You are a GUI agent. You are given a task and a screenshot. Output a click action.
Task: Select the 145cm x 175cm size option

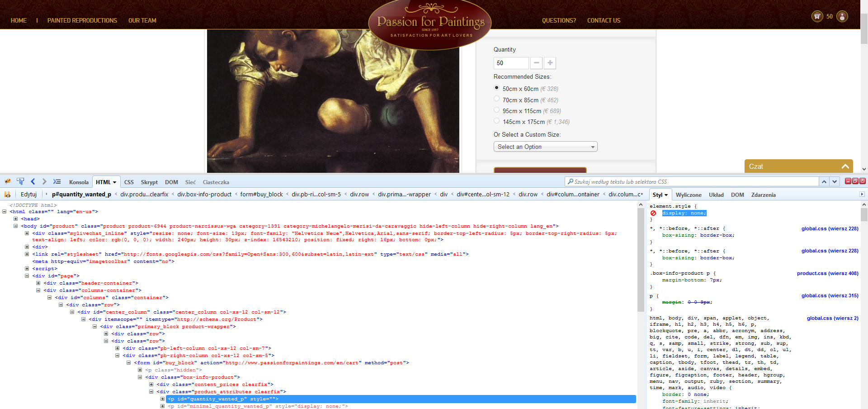tap(497, 121)
